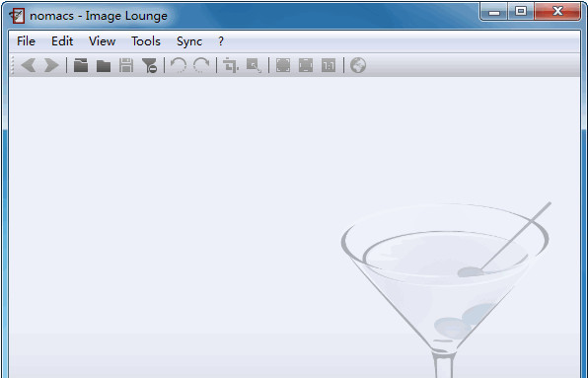Click the open file icon in toolbar

click(81, 65)
